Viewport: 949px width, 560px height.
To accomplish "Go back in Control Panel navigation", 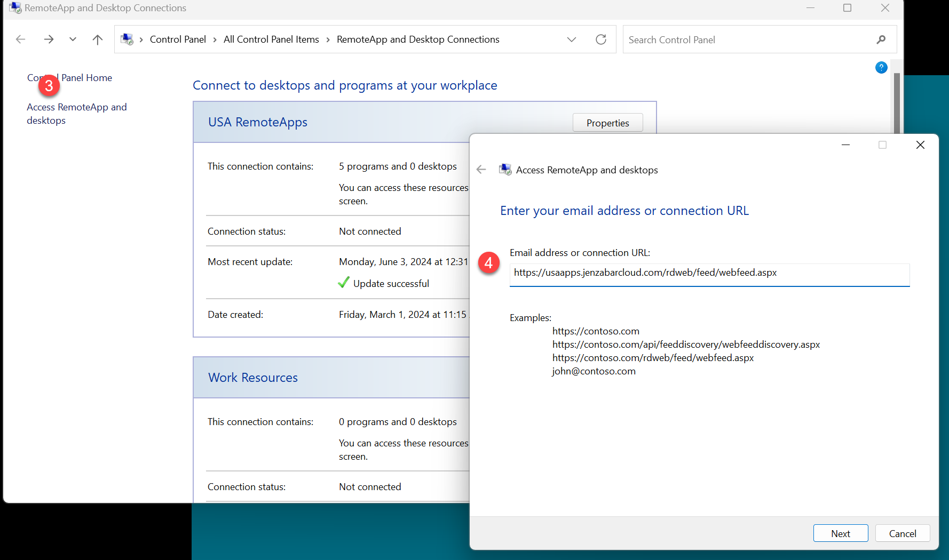I will click(x=21, y=39).
